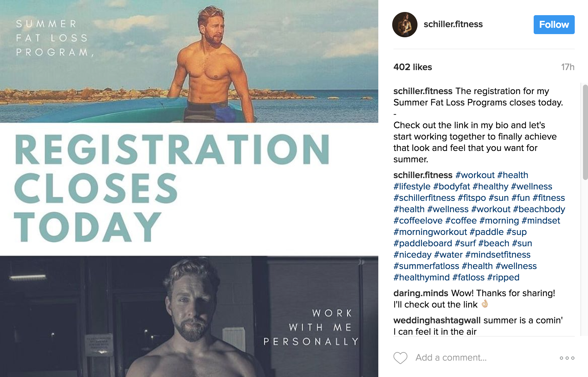Click the #ripped hashtag
The height and width of the screenshot is (377, 588).
[503, 278]
